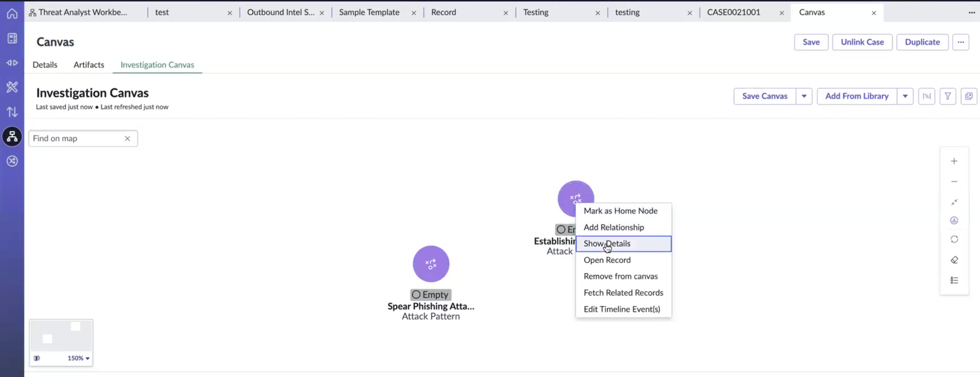The image size is (980, 377).
Task: Click the Spear Phishing Atta... node label
Action: (x=431, y=307)
